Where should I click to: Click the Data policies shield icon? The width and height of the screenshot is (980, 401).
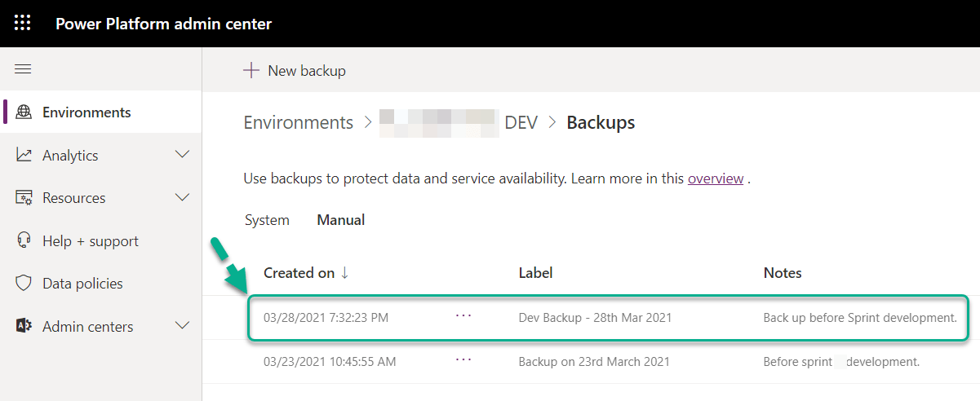tap(24, 284)
